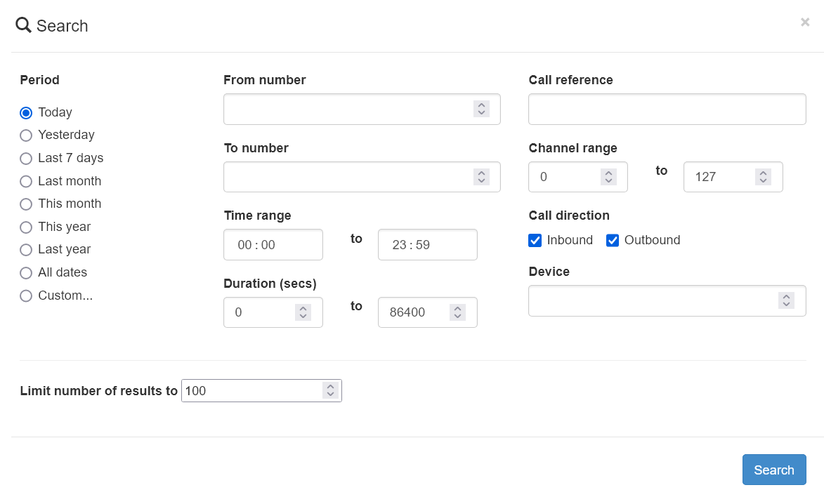Click the stepper on maximum Duration 86400 field
Viewport: 824px width, 504px height.
pos(457,312)
